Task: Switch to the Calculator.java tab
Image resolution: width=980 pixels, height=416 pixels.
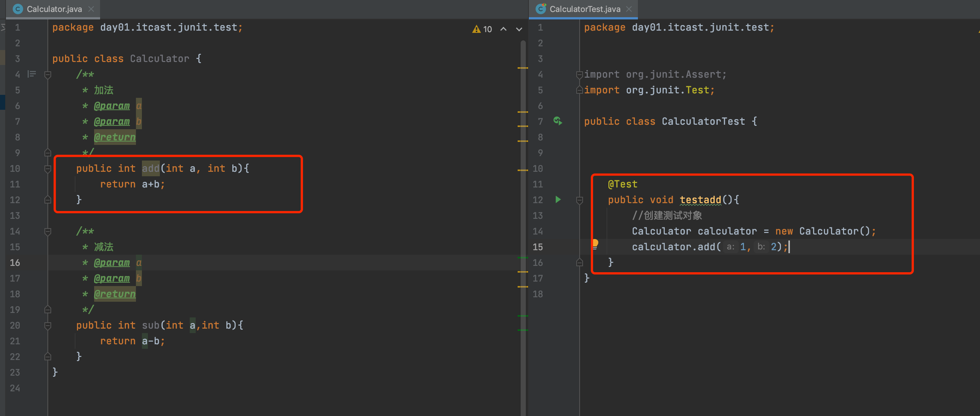Action: (53, 9)
